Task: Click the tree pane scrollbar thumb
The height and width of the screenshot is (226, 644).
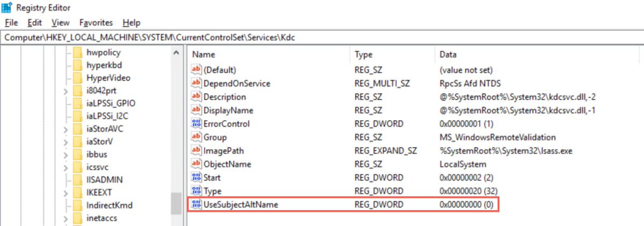Action: (x=176, y=203)
